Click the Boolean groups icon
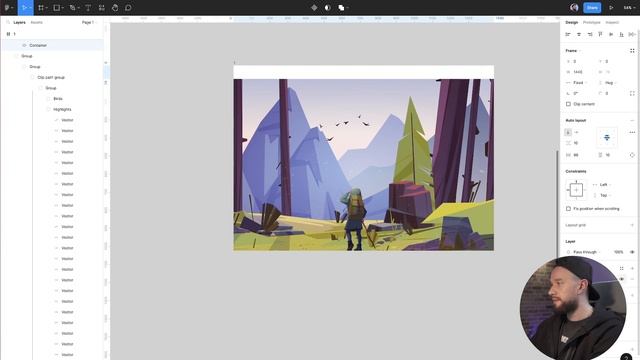Viewport: 640px width, 360px height. [341, 7]
